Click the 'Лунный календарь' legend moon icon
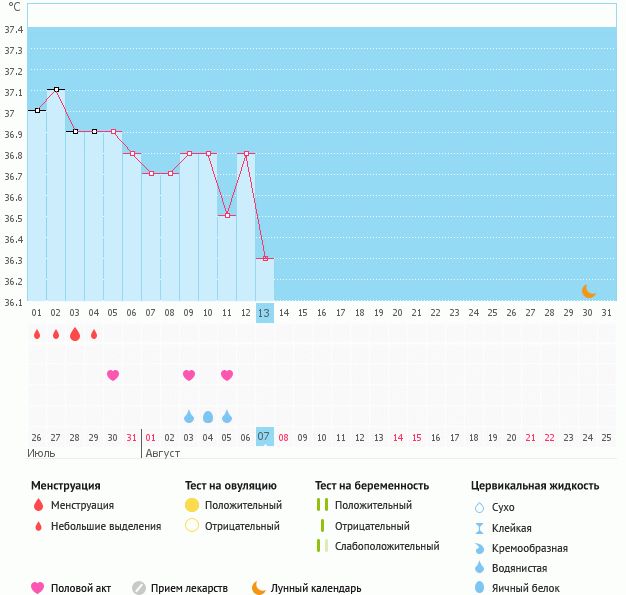 click(x=259, y=588)
